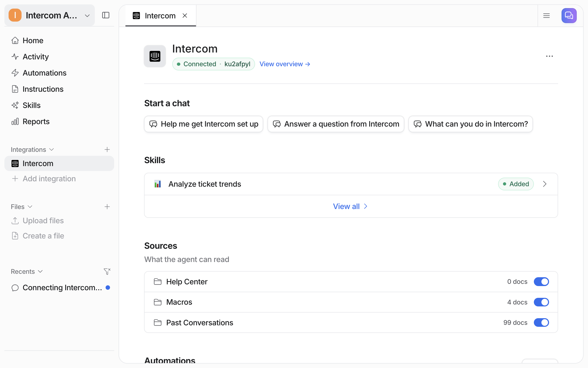This screenshot has width=588, height=368.
Task: Click the Analyze ticket trends chart icon
Action: click(158, 184)
